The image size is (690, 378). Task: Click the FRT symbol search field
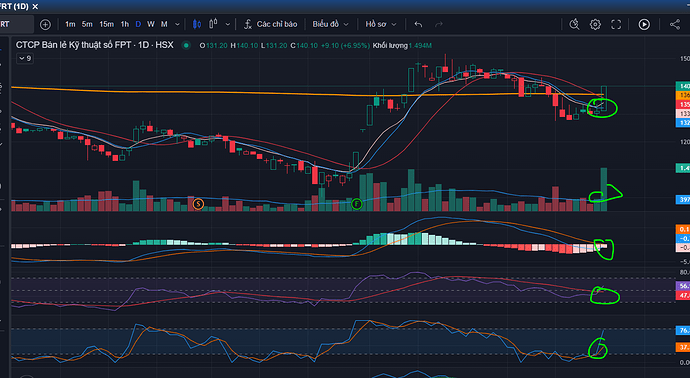click(x=16, y=24)
